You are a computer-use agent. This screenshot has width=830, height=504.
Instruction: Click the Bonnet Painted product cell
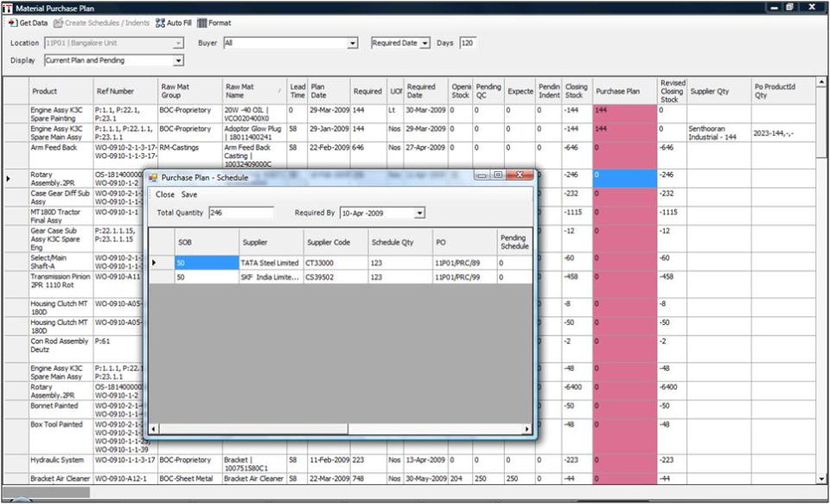(61, 410)
